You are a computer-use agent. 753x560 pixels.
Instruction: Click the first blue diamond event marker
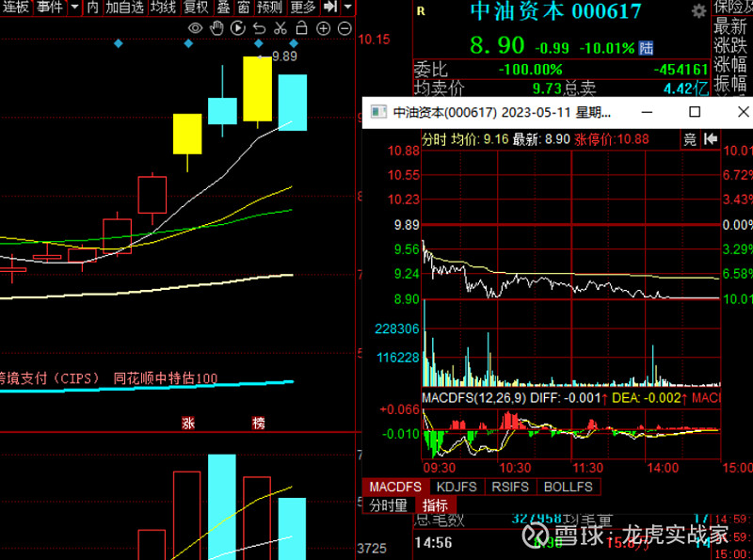119,43
